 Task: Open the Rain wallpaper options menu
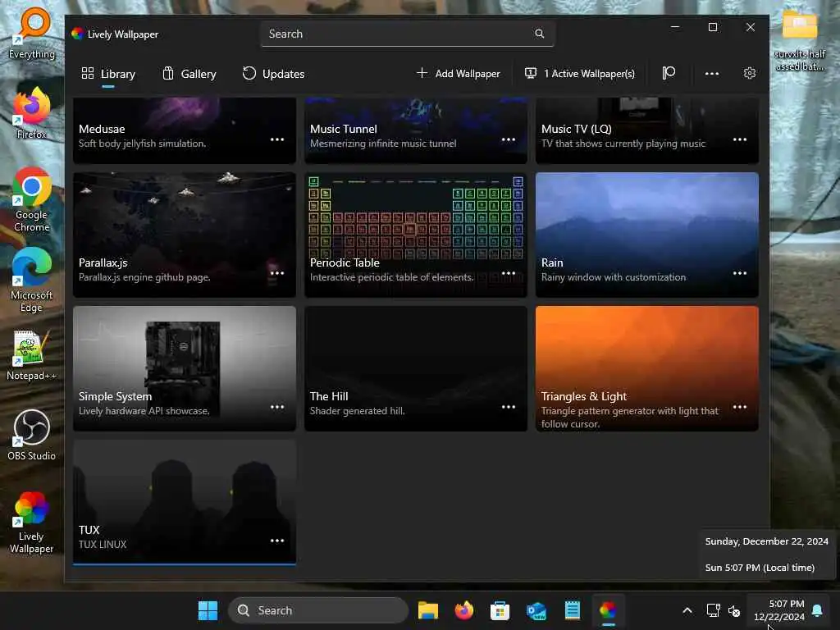click(x=740, y=273)
